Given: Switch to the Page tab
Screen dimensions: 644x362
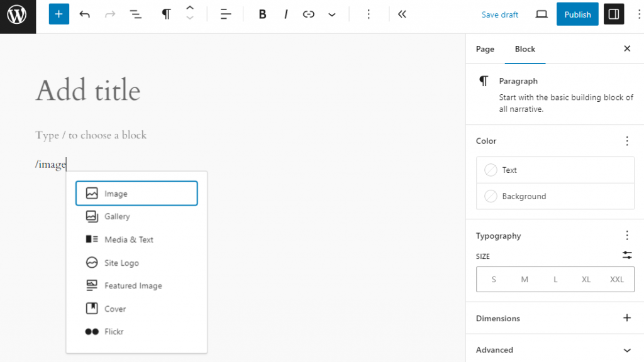Looking at the screenshot, I should click(x=485, y=48).
